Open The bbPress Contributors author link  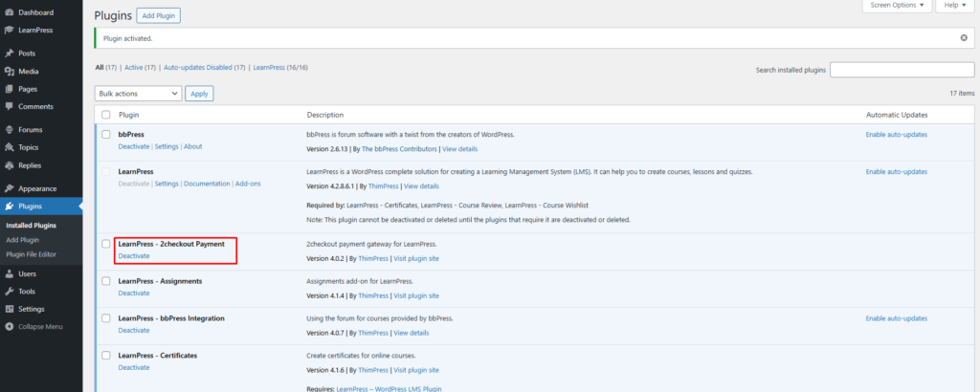(400, 149)
